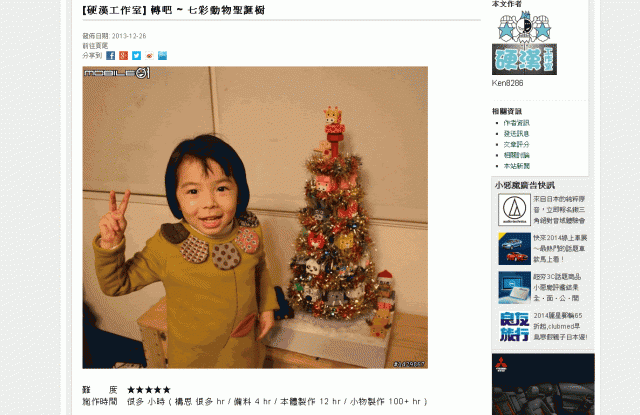
Task: Open 發送訊息 send message link
Action: pyautogui.click(x=516, y=133)
